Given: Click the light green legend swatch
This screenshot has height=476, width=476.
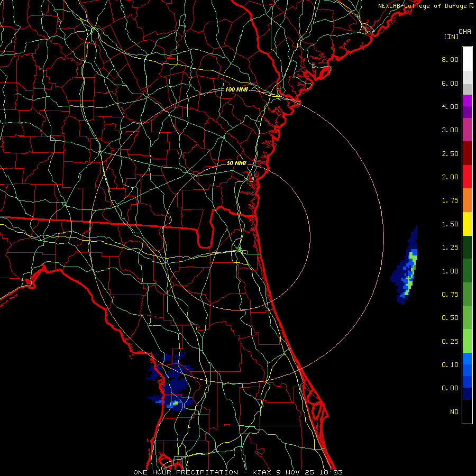Looking at the screenshot, I should coord(467,341).
